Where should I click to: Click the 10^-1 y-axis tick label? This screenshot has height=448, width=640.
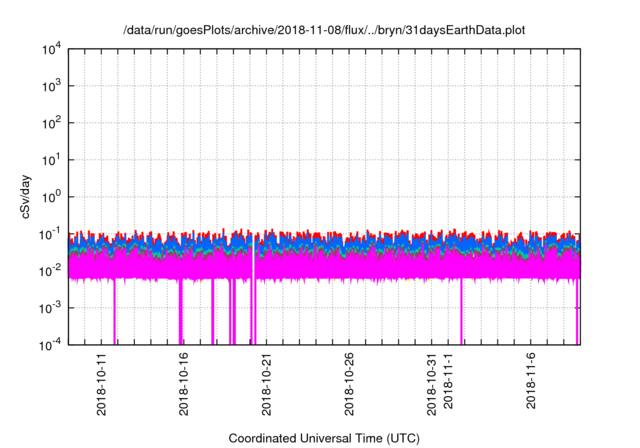[50, 235]
